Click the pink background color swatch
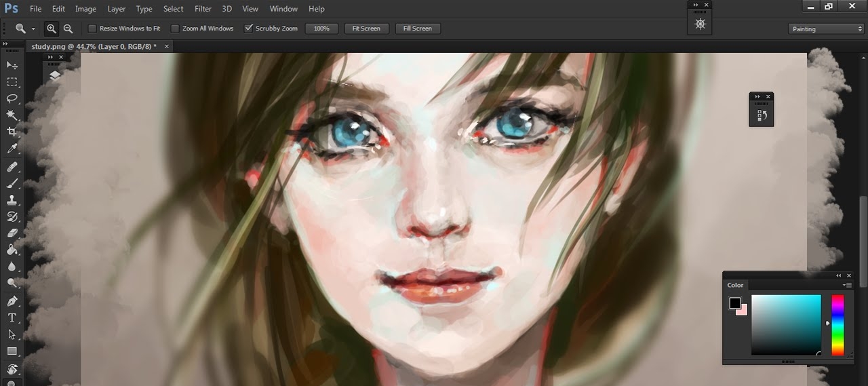The image size is (868, 386). point(743,311)
